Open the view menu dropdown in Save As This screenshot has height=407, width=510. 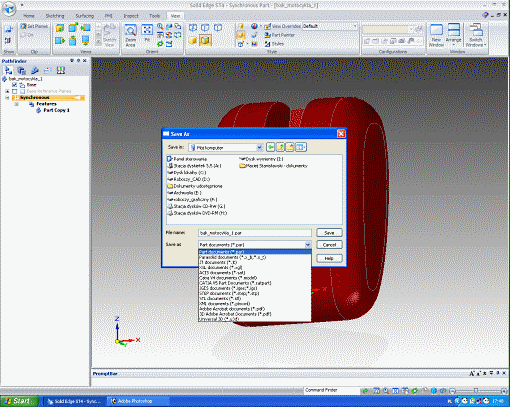pos(301,147)
